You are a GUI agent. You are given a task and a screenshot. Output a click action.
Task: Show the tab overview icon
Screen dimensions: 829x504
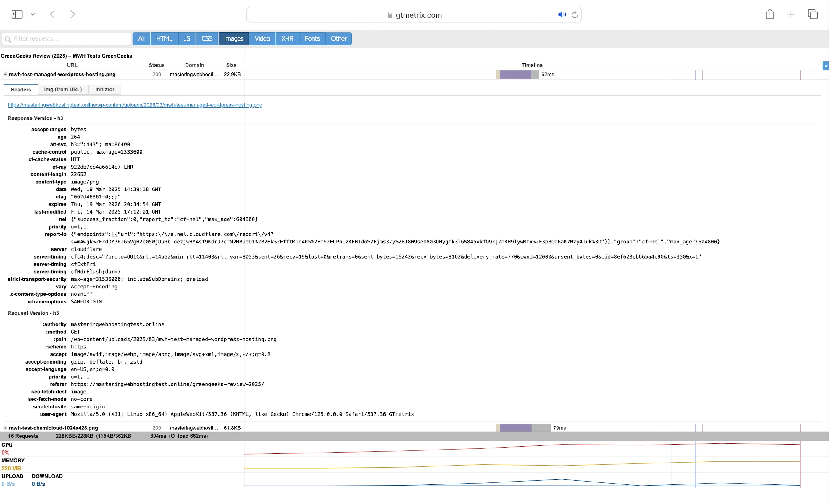pos(812,14)
